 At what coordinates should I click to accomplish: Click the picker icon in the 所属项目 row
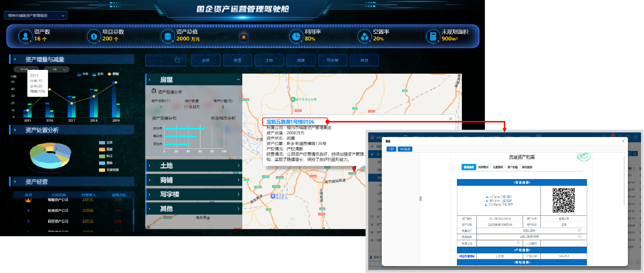tap(579, 230)
